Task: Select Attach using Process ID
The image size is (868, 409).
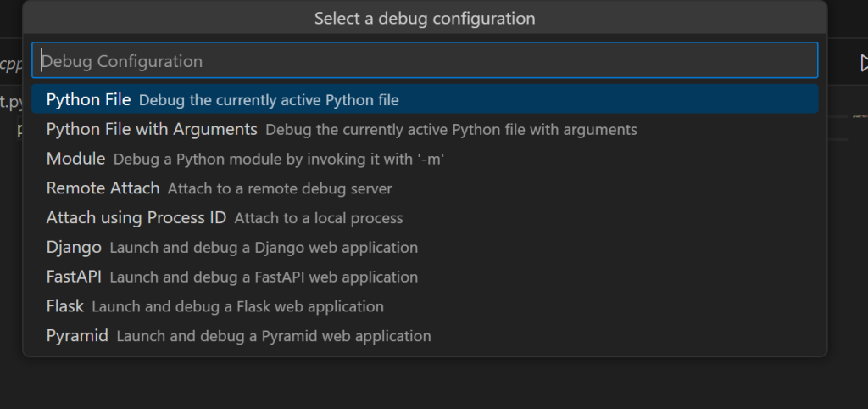Action: 425,218
